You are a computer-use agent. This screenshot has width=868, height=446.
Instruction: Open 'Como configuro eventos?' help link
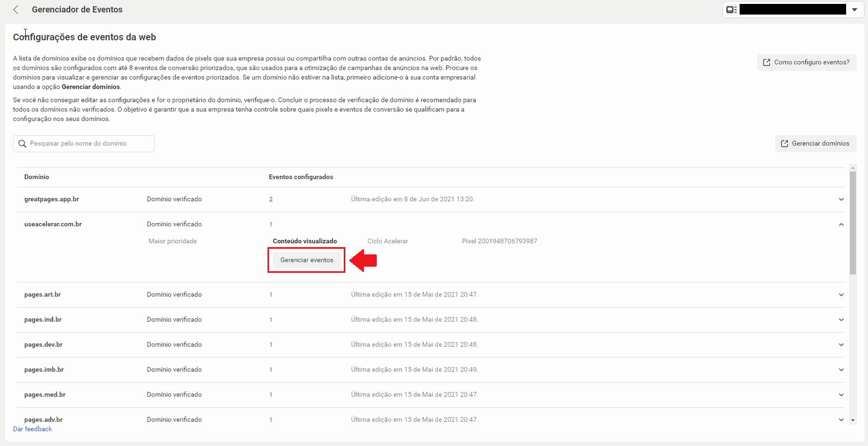coord(807,62)
